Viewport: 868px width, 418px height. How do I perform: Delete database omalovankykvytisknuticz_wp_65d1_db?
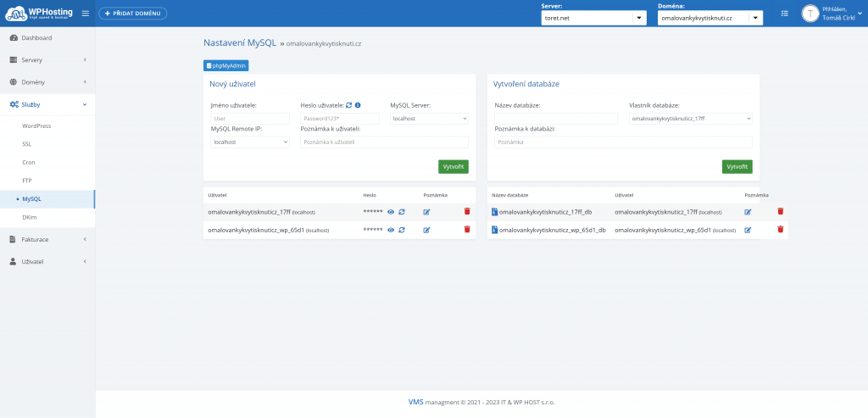click(781, 229)
